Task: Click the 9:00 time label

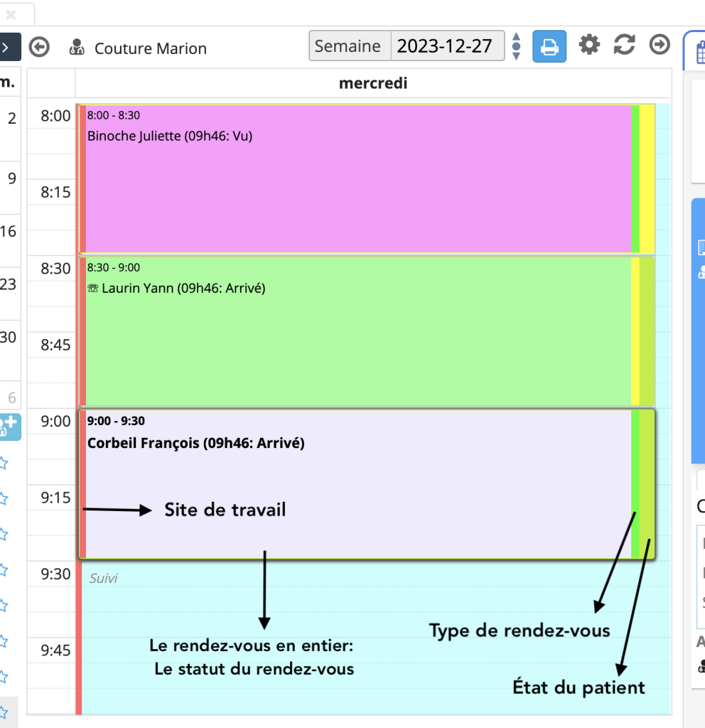Action: coord(55,421)
